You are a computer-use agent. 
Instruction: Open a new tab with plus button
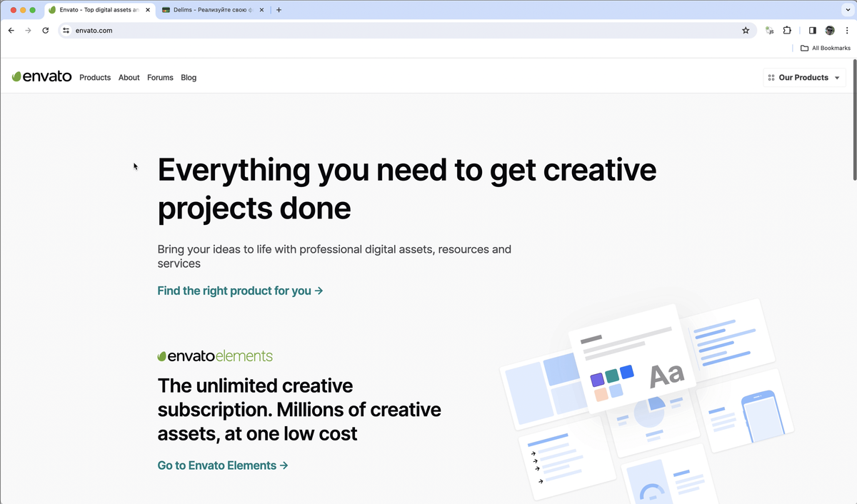[279, 10]
